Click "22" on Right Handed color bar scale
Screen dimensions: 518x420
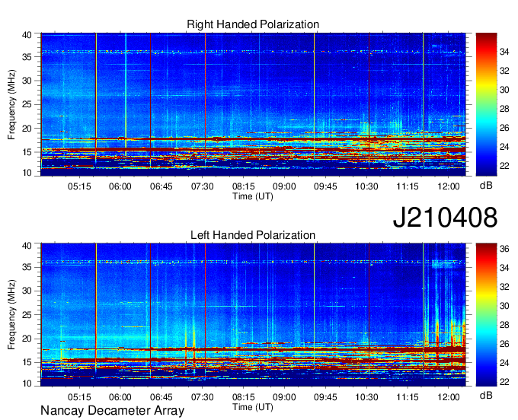point(504,166)
